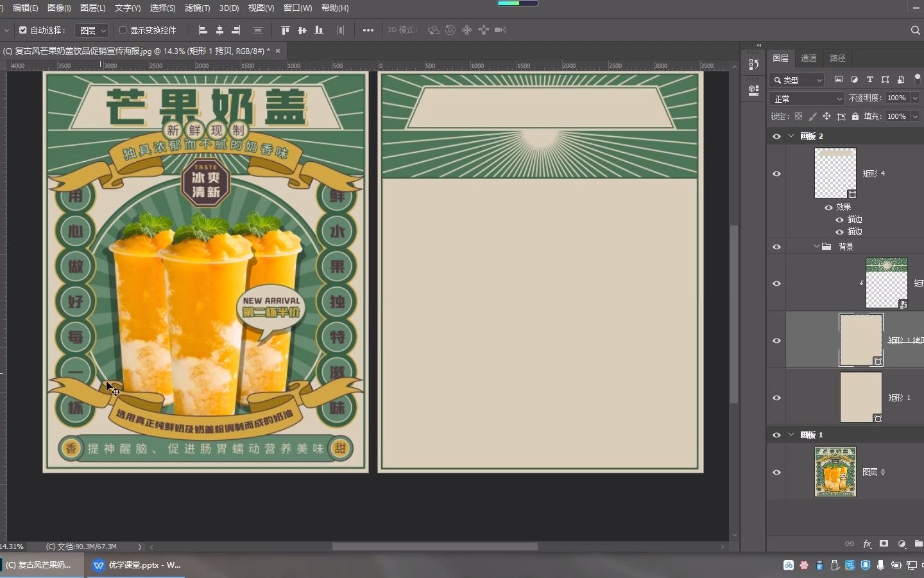
Task: Filter layers by shape icon
Action: pos(886,80)
